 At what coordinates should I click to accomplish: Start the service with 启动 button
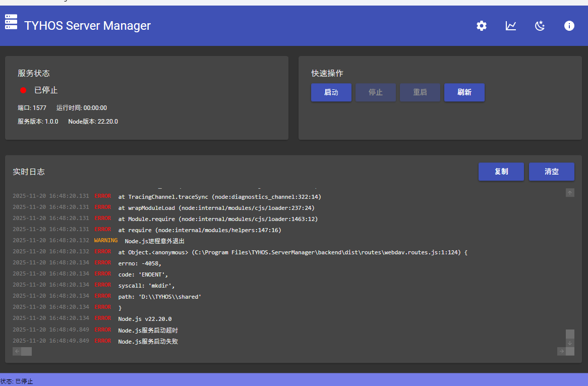(331, 92)
